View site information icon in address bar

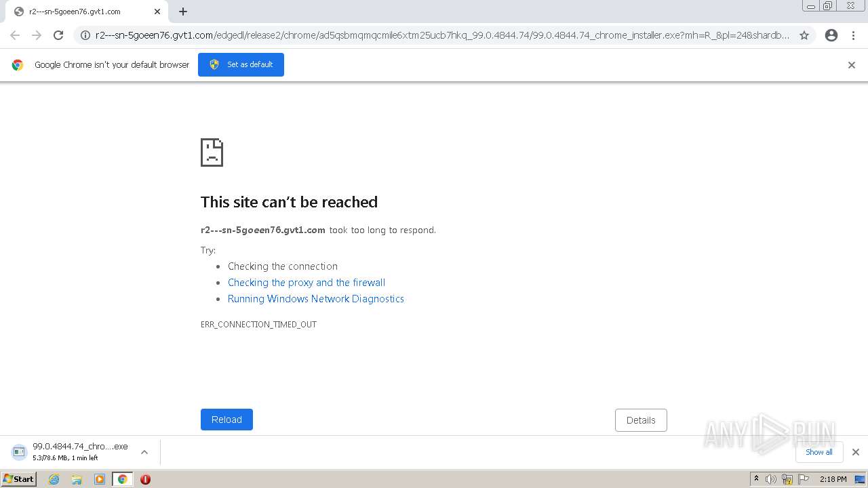click(85, 35)
